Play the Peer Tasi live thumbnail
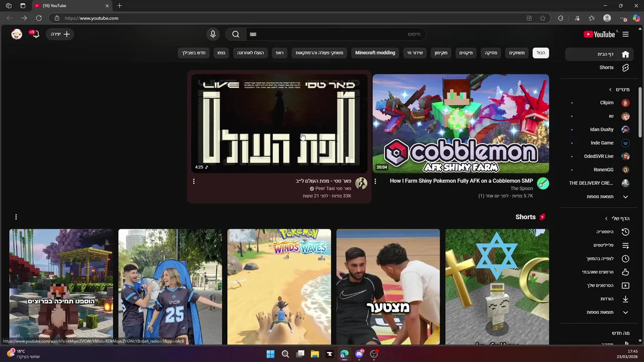 tap(279, 124)
